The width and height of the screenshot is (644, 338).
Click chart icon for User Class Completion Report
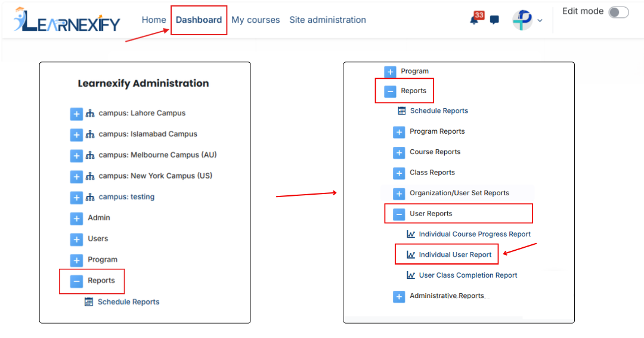point(411,275)
